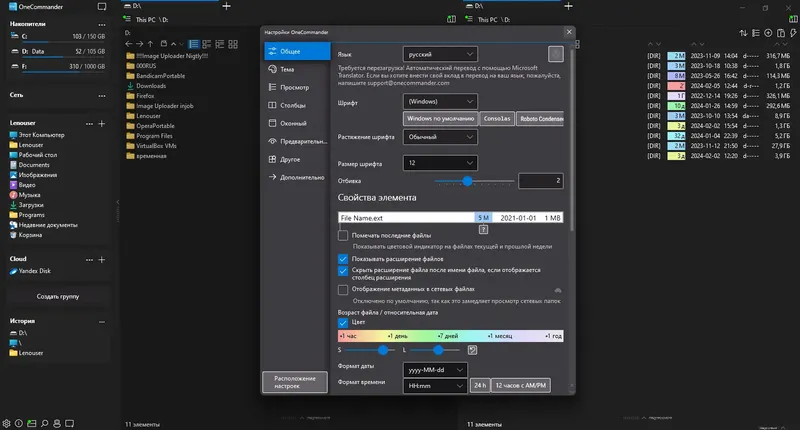Open the Язык language dropdown
The width and height of the screenshot is (800, 430).
point(440,54)
